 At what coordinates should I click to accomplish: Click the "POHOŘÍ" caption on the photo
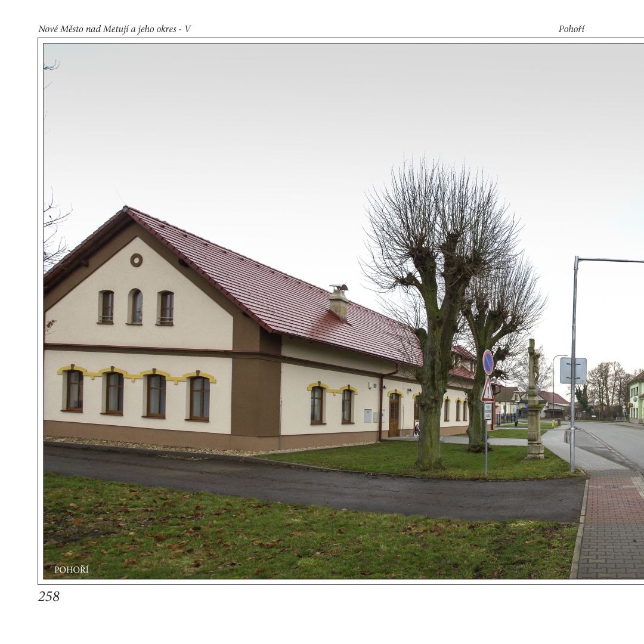72,569
